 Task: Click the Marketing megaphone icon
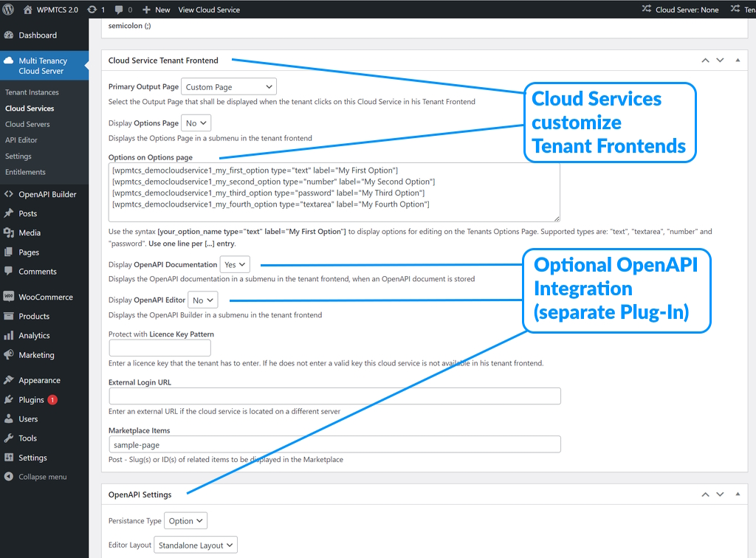(9, 354)
